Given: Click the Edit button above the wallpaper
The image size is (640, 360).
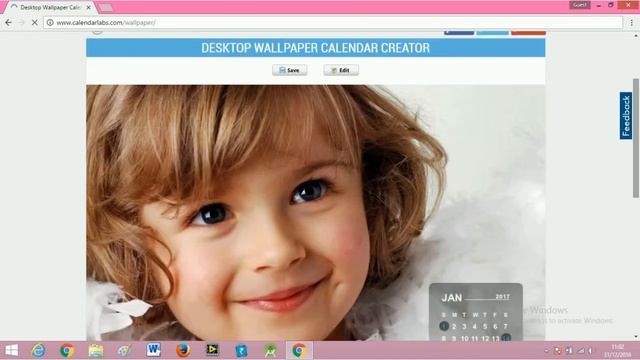Looking at the screenshot, I should (x=341, y=70).
